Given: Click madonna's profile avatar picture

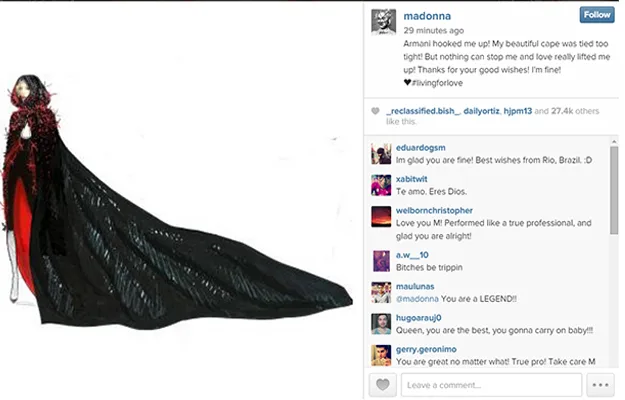Looking at the screenshot, I should 383,22.
